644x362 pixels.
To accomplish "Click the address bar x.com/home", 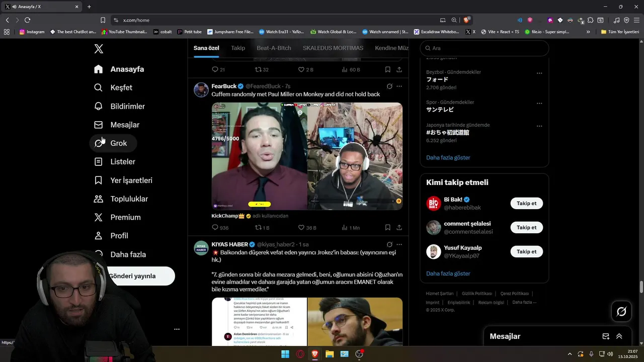I will point(136,20).
